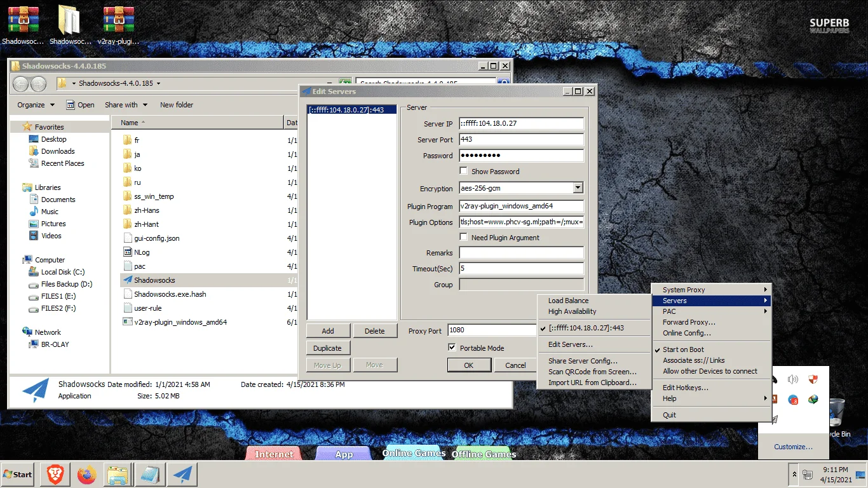Open address bar Shadowsocks-4.4.0.185 path dropdown arrow

click(x=158, y=83)
